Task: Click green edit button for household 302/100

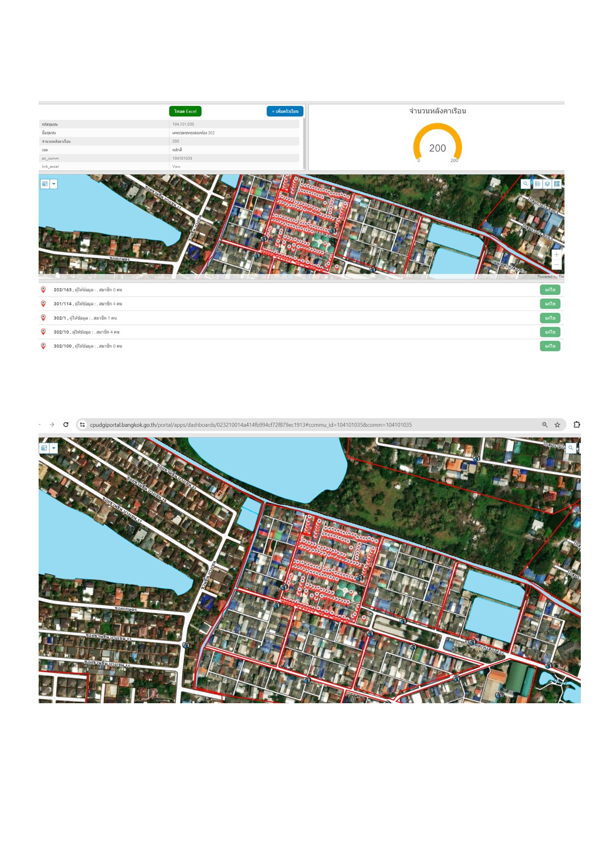Action: [550, 346]
